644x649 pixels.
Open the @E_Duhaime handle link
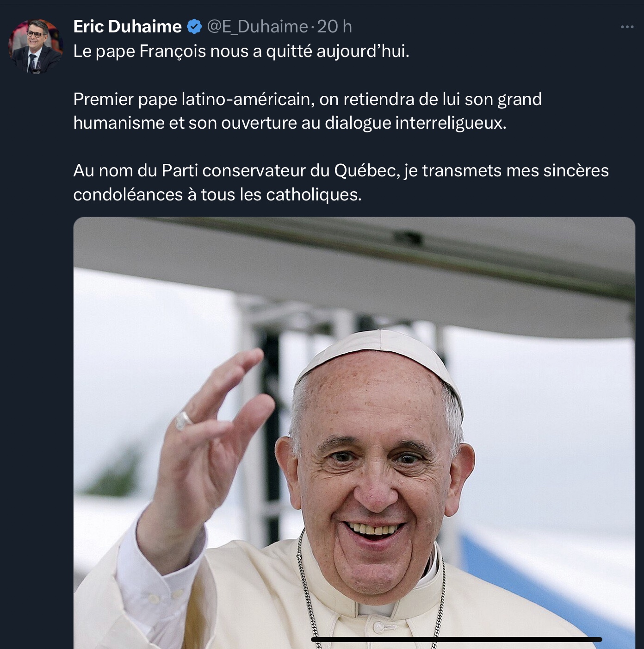pyautogui.click(x=257, y=27)
